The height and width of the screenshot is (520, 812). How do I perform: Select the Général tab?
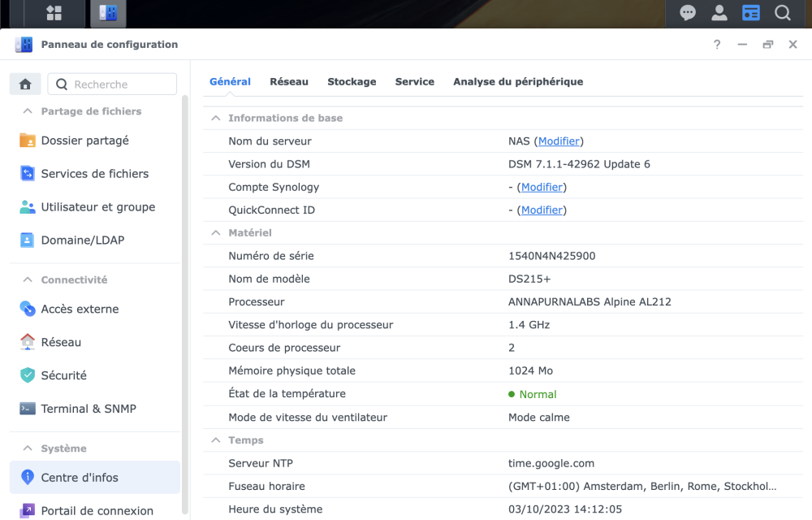(230, 81)
